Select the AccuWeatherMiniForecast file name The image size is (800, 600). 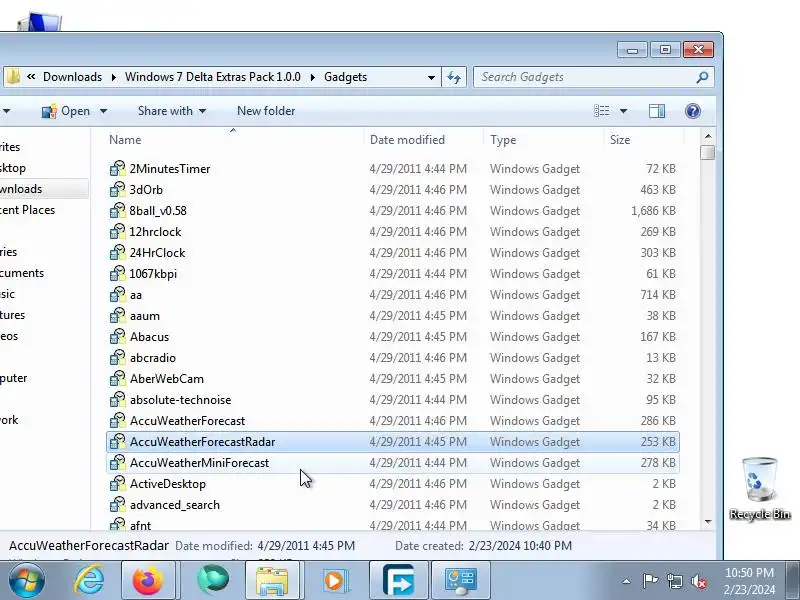click(199, 463)
